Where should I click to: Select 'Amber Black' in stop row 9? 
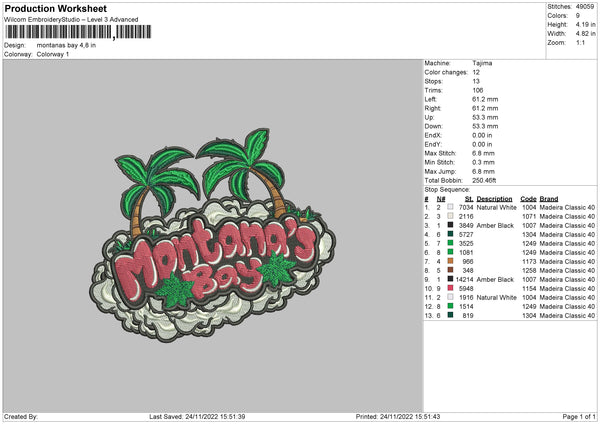(495, 279)
